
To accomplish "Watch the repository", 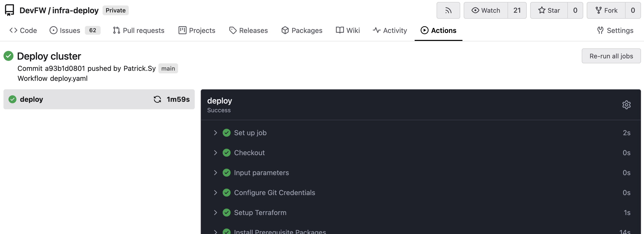I will [486, 10].
